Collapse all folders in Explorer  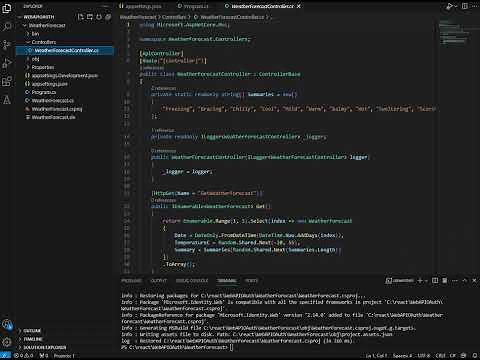108,17
